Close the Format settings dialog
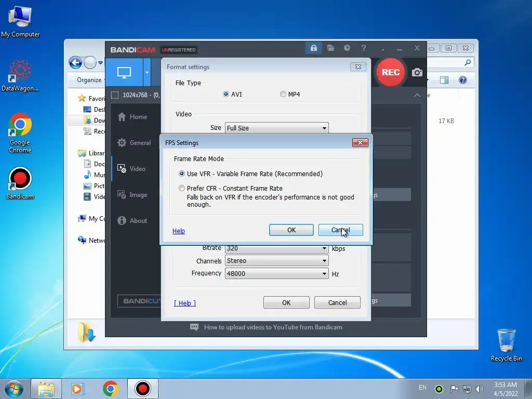Image resolution: width=532 pixels, height=399 pixels. (358, 67)
